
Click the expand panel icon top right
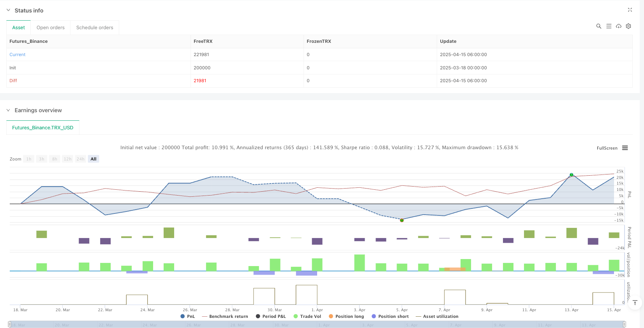630,10
